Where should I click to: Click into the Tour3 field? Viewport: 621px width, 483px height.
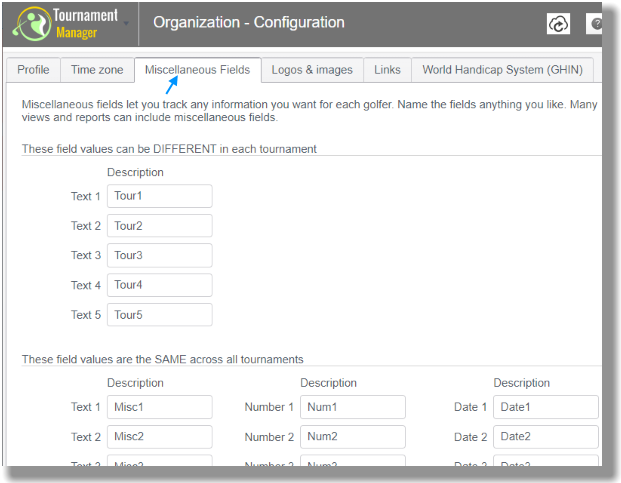160,255
